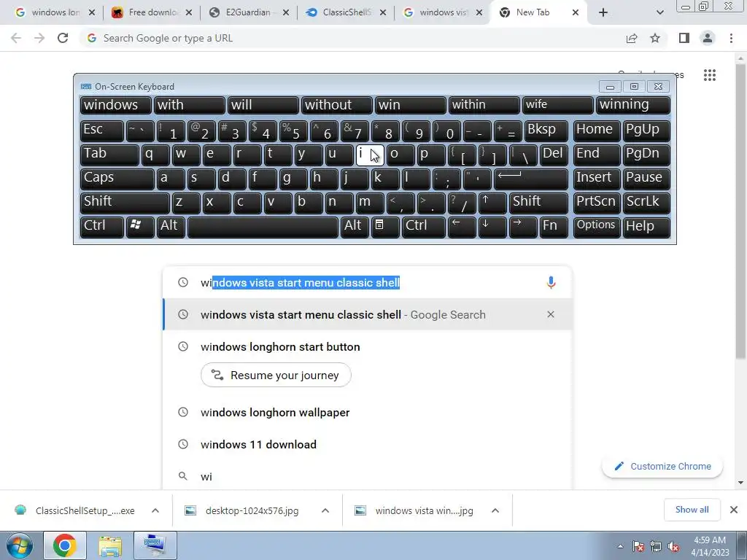Click the muted volume icon in tray
This screenshot has height=560, width=747.
pos(673,547)
